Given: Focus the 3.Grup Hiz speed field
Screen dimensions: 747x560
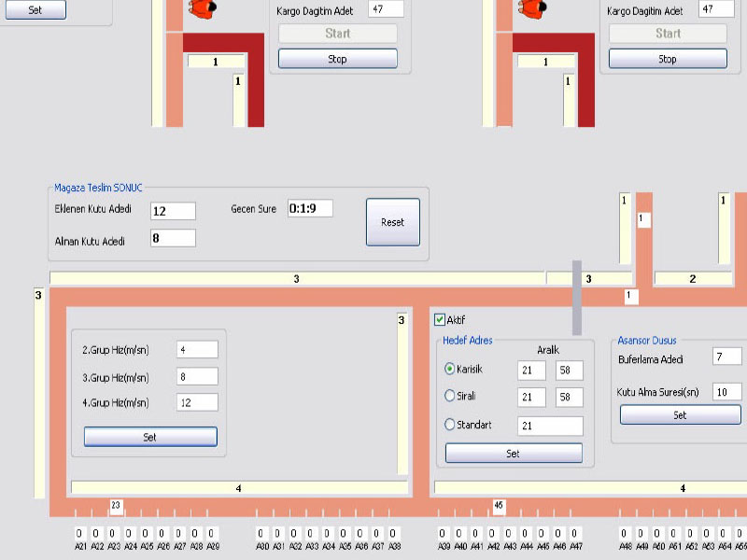Looking at the screenshot, I should 196,376.
